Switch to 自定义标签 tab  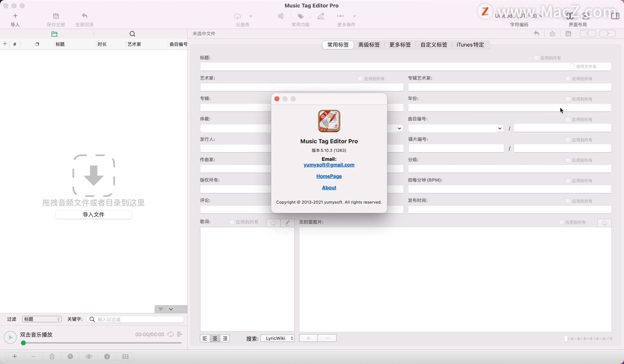(434, 45)
